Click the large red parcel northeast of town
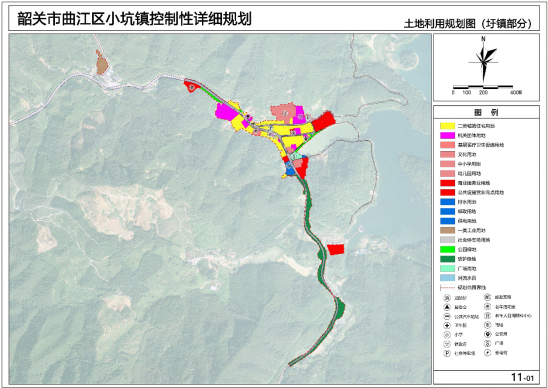 click(324, 122)
